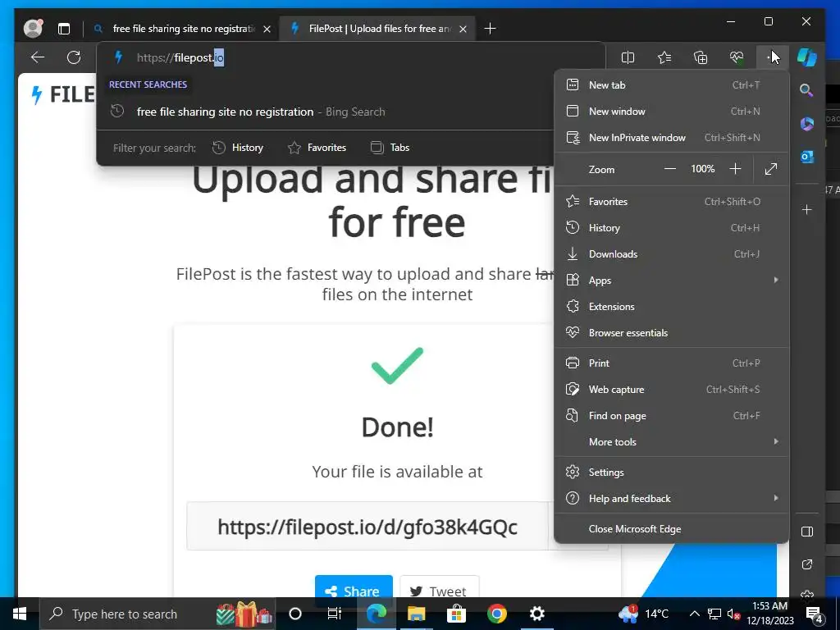This screenshot has height=630, width=840.
Task: Start Web capture from menu
Action: 671,390
